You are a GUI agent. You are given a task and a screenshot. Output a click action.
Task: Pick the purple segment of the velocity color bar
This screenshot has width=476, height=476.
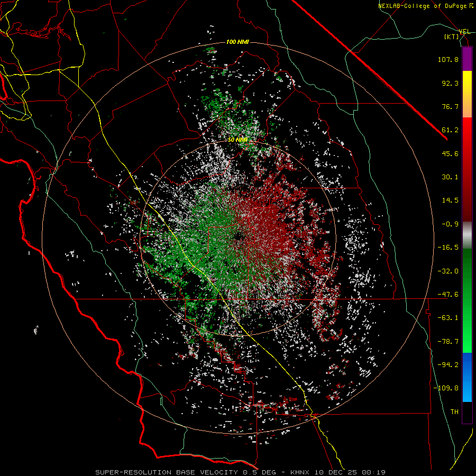tap(467, 59)
